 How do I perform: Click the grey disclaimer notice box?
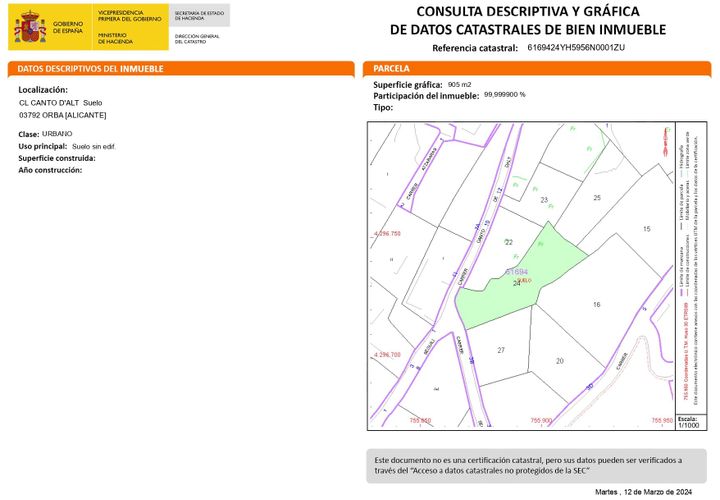pos(536,466)
